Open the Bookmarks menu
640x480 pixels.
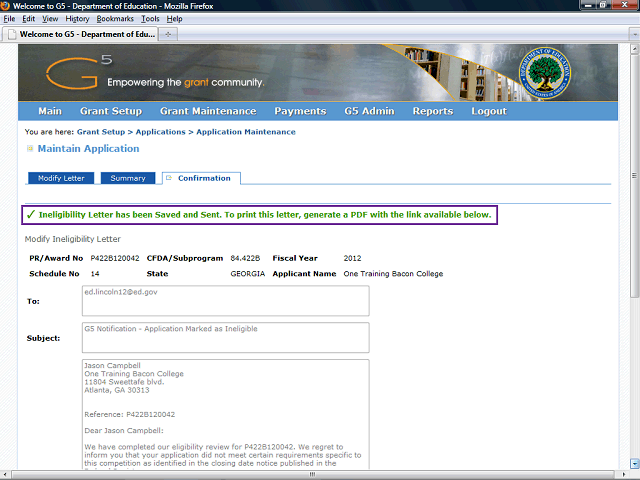(x=115, y=19)
